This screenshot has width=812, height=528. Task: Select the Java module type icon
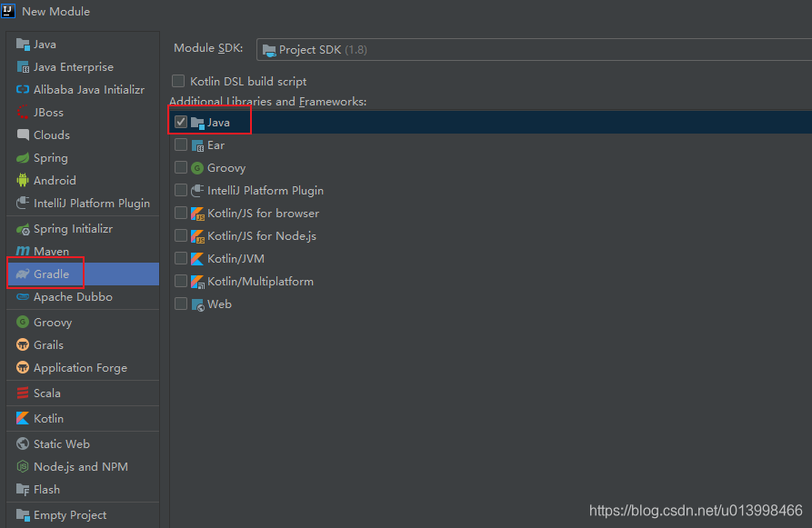(23, 45)
